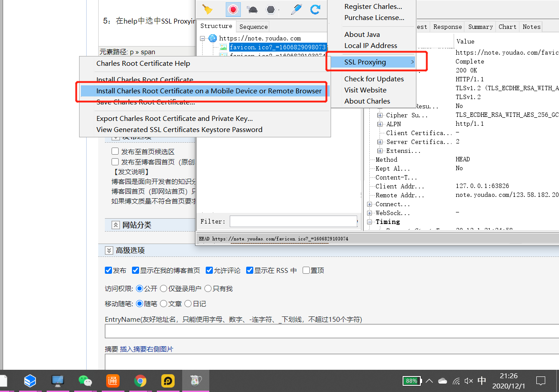Open the orange 通 app in taskbar
The height and width of the screenshot is (392, 559).
(x=113, y=381)
